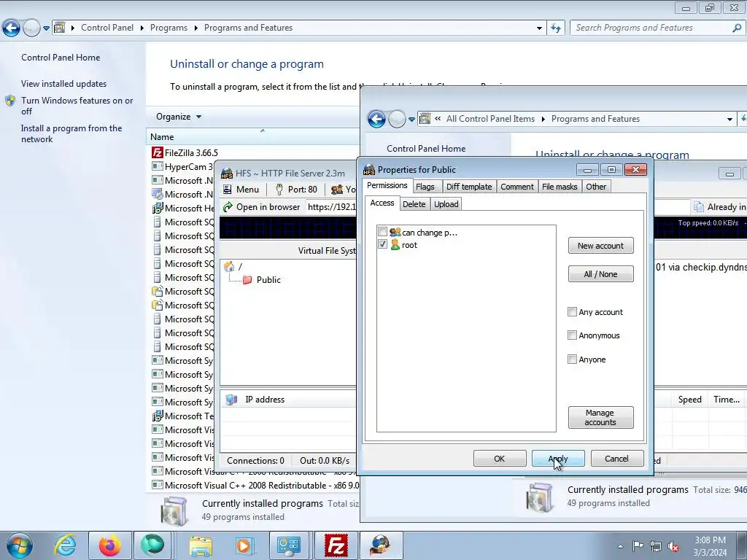Image resolution: width=747 pixels, height=560 pixels.
Task: Launch Firefox from taskbar
Action: tap(109, 545)
